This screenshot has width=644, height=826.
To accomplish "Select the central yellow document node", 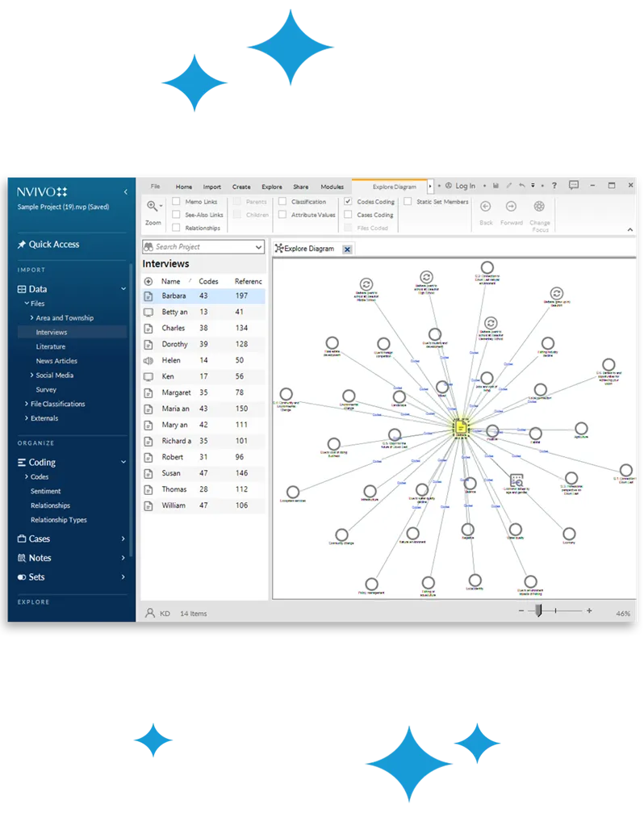I will [x=461, y=426].
